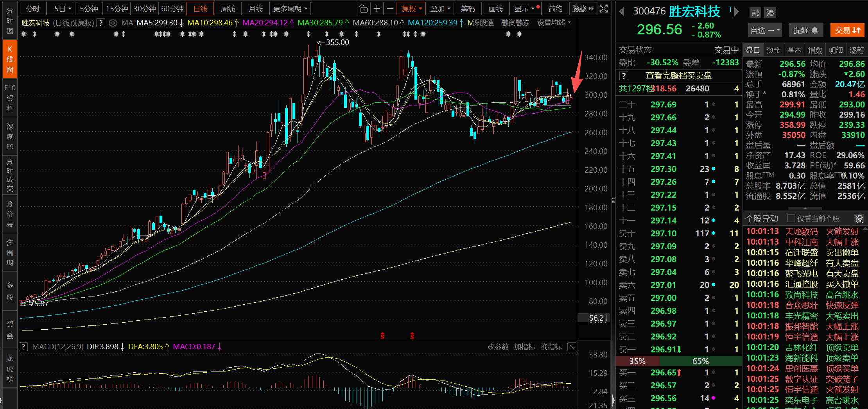Toggle the 画线 drawing tools

495,9
